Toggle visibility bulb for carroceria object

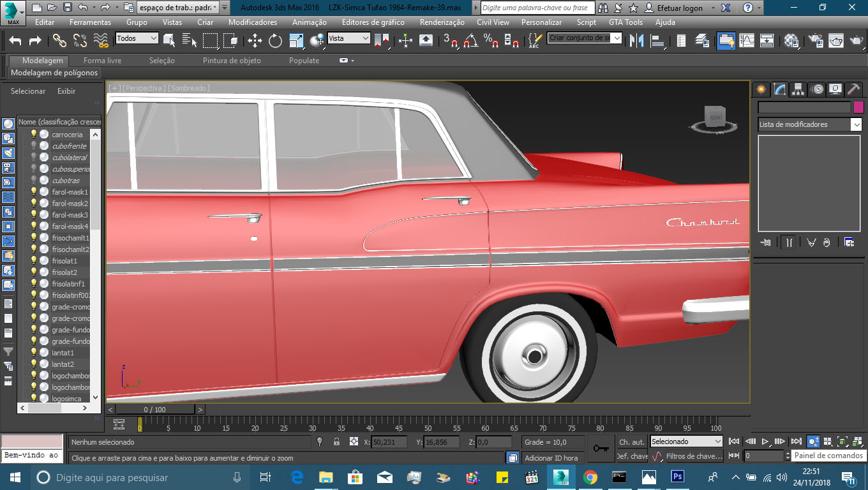click(34, 135)
